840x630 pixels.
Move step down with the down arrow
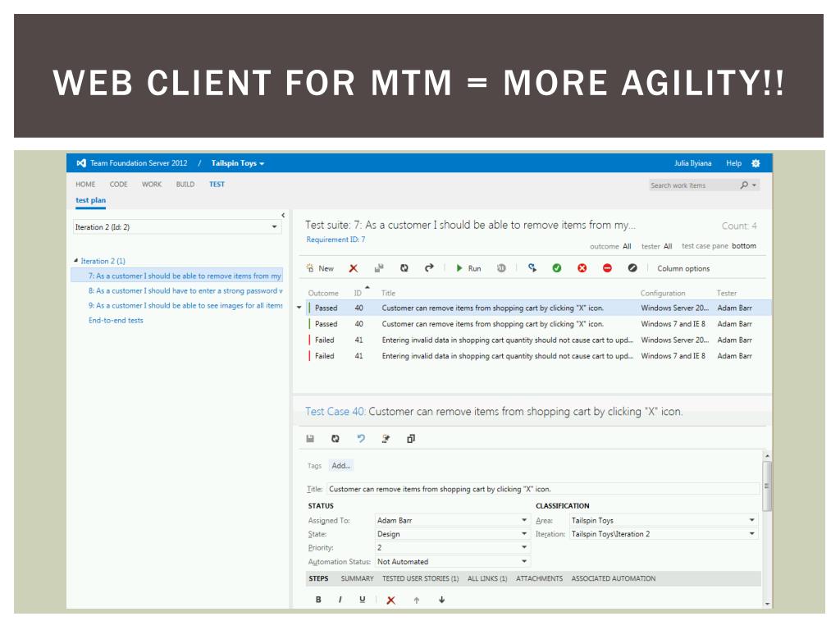tap(442, 600)
